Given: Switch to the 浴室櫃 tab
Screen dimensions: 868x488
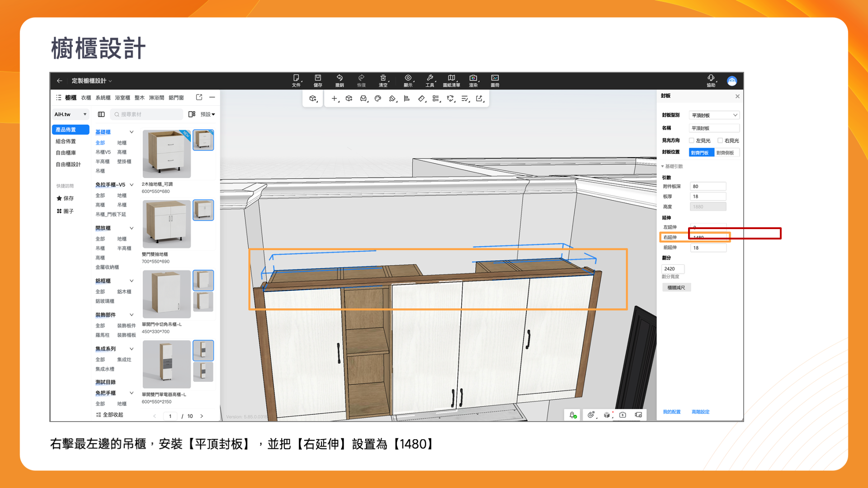Looking at the screenshot, I should click(122, 98).
